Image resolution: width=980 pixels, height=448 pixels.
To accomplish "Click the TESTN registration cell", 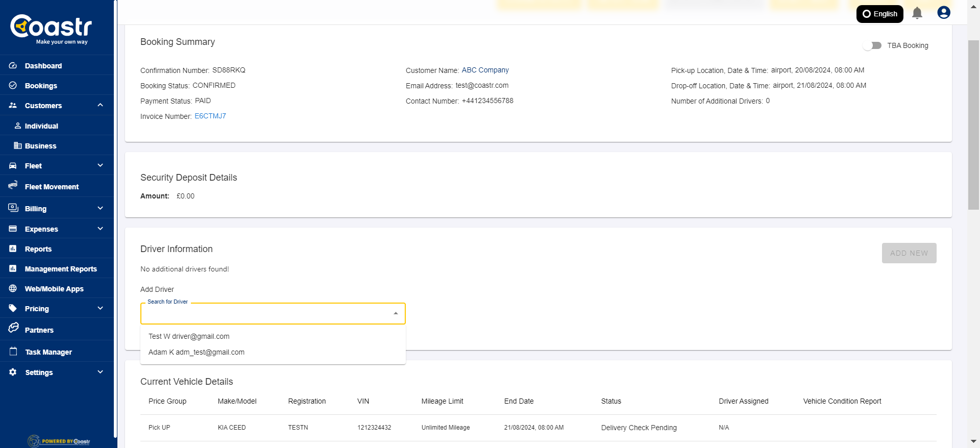I will (298, 428).
